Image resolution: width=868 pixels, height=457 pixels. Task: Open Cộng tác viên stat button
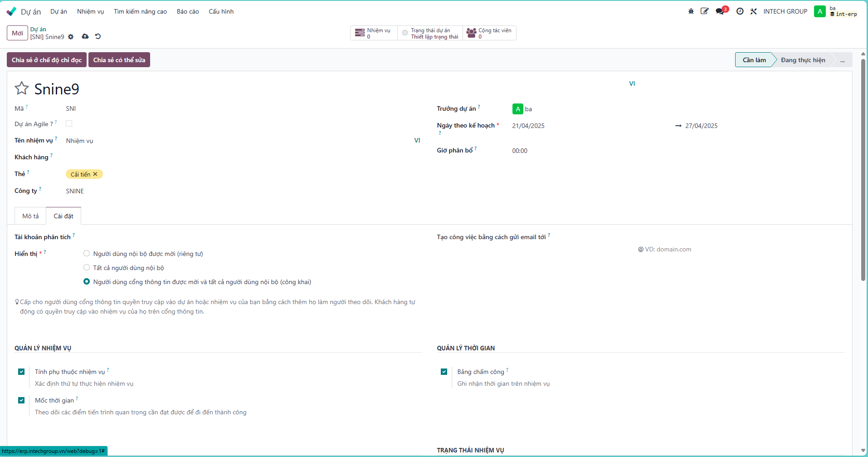(489, 33)
